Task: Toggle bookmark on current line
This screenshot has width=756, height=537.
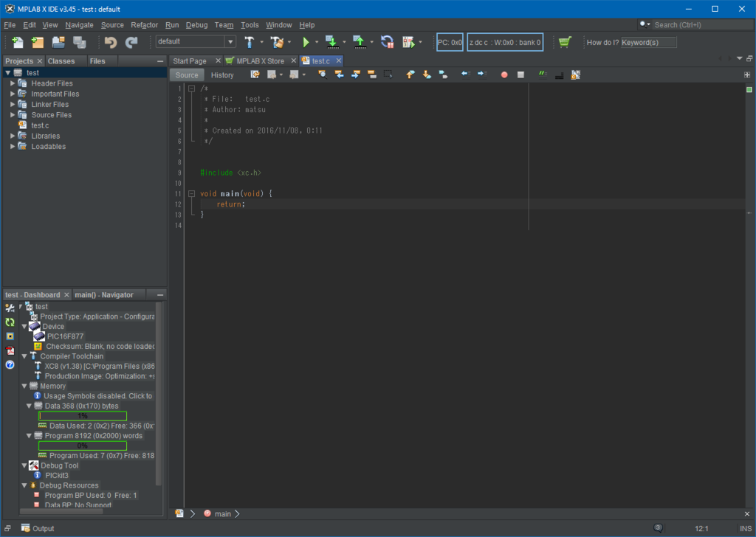Action: [443, 75]
